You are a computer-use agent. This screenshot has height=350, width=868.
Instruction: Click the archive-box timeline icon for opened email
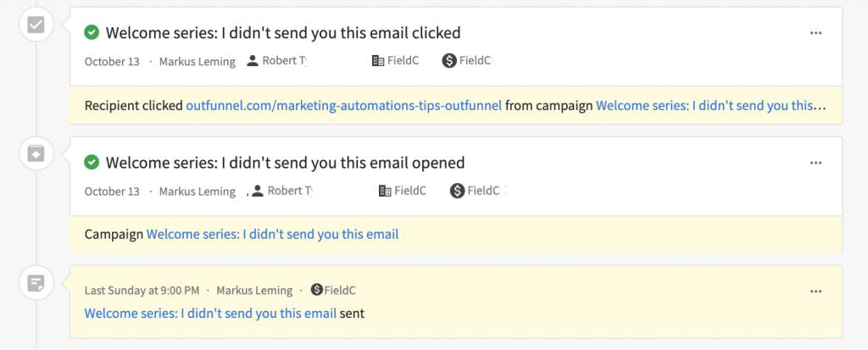click(36, 153)
